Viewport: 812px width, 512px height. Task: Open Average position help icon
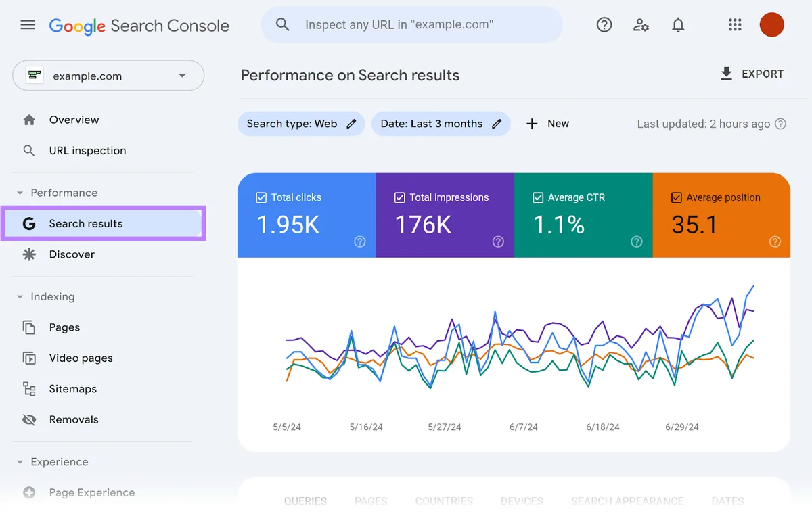pyautogui.click(x=775, y=241)
